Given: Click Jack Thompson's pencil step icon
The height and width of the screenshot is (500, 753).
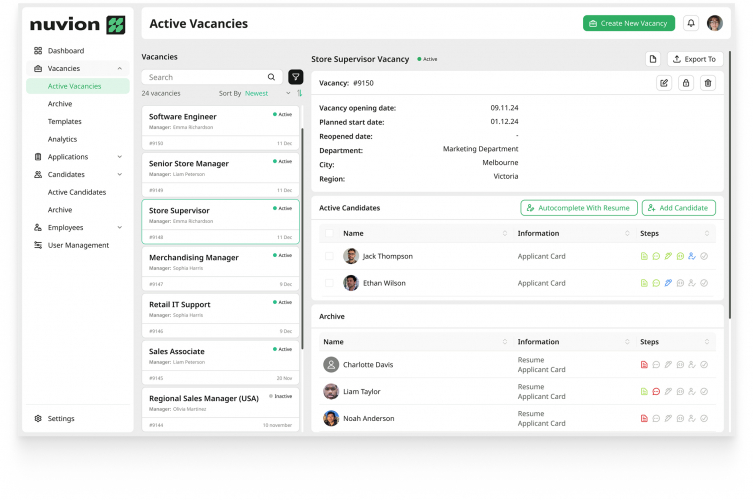Looking at the screenshot, I should [668, 256].
